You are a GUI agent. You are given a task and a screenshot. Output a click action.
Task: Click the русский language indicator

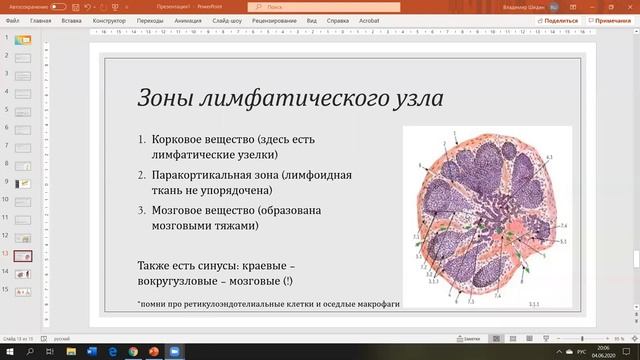pos(62,339)
